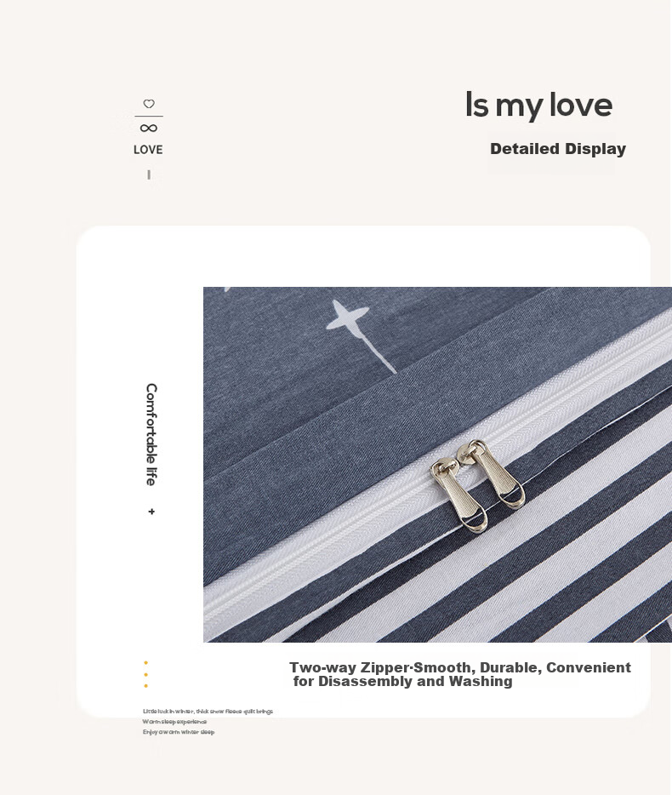Click 'for Disassembly and Washing' caption line

coord(403,682)
